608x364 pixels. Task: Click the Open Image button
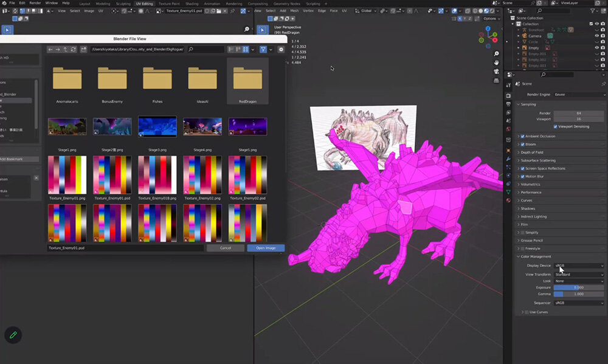tap(266, 248)
